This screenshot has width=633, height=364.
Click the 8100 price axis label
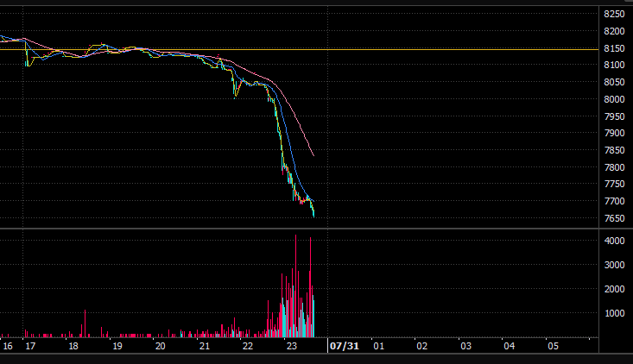[614, 65]
